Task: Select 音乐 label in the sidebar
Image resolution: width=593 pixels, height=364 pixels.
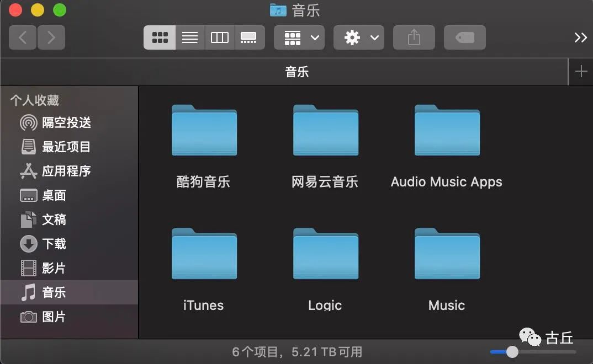Action: click(54, 292)
